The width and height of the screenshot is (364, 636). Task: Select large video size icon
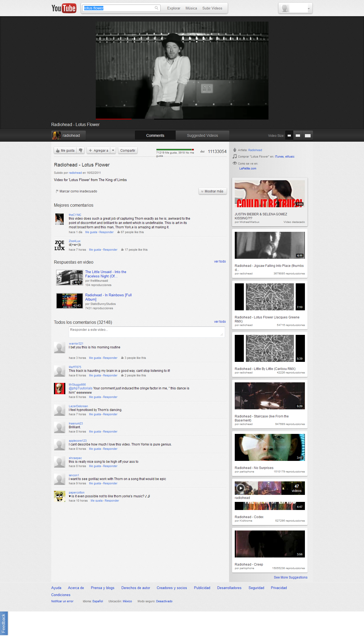(x=308, y=135)
